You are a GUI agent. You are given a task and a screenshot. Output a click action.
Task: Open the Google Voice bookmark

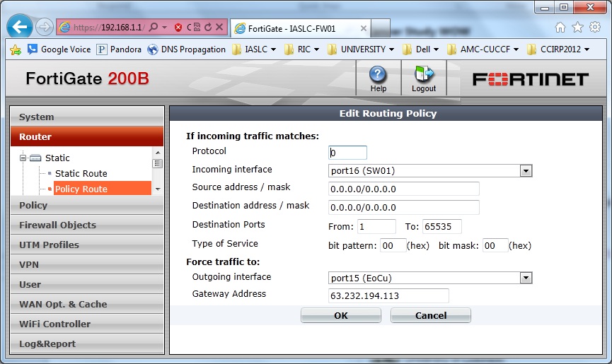(59, 49)
